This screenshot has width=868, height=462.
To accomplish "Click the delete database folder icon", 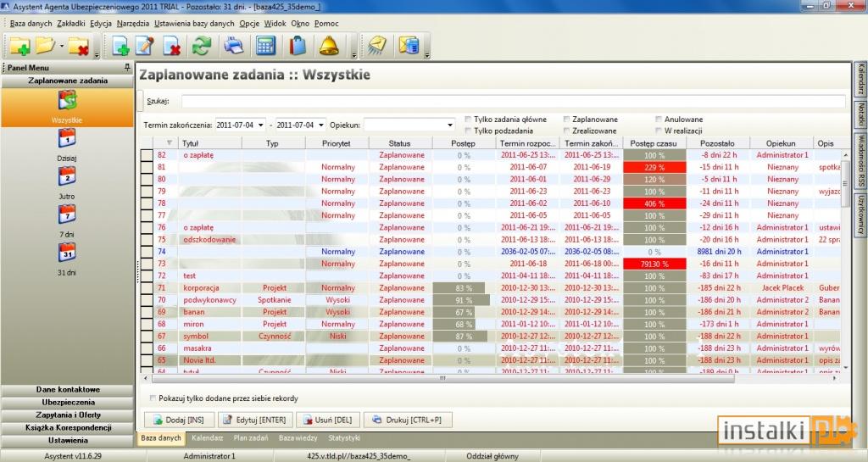I will pyautogui.click(x=79, y=47).
